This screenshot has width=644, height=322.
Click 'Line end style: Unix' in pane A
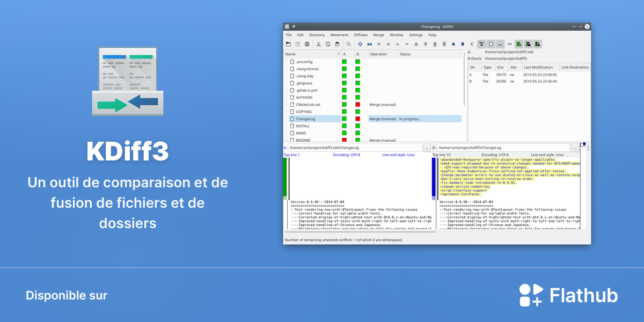pos(399,155)
